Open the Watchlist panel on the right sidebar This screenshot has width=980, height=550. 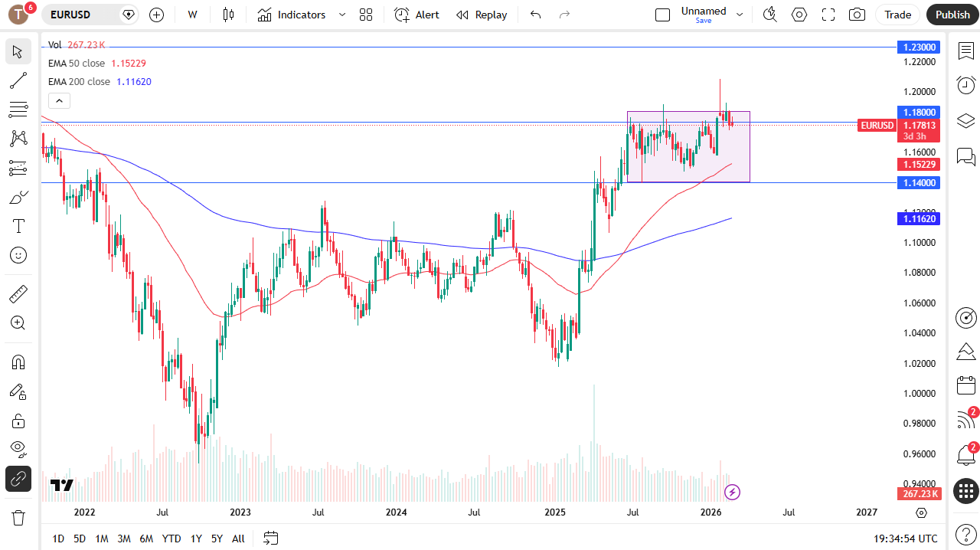pos(965,51)
